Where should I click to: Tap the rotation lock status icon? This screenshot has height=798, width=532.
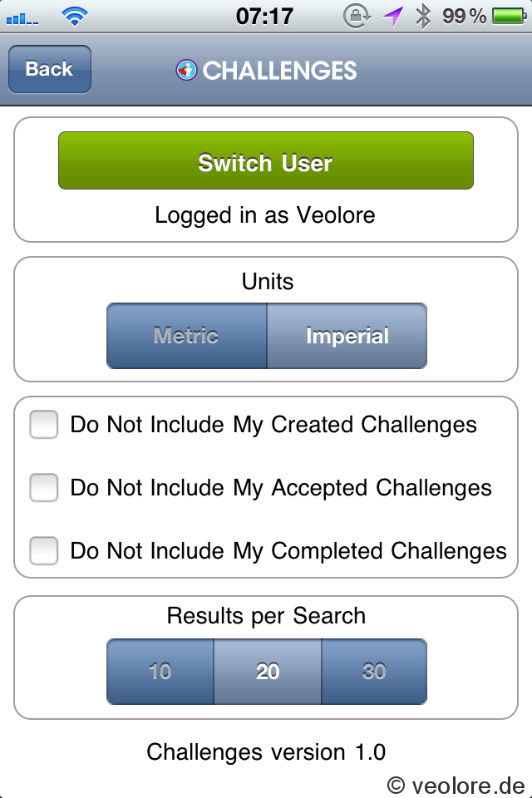point(357,17)
